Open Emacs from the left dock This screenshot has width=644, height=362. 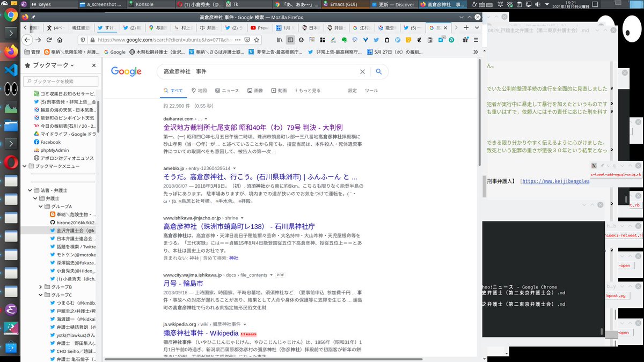click(11, 309)
